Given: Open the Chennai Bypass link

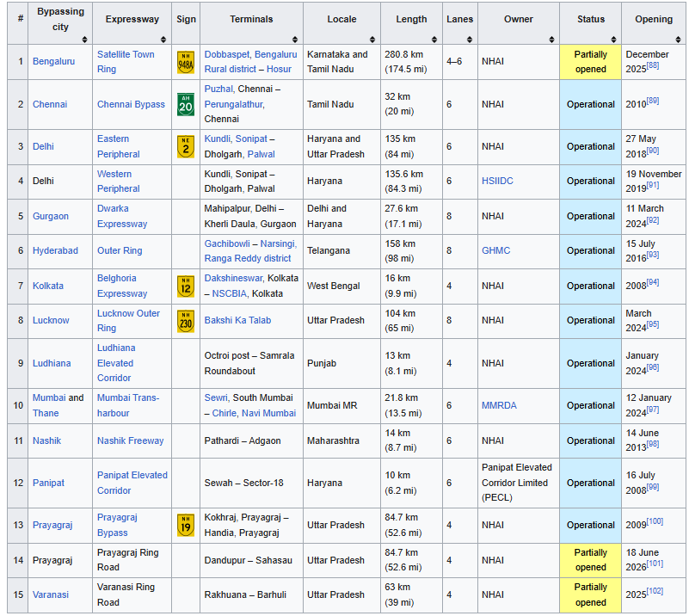Looking at the screenshot, I should point(131,105).
